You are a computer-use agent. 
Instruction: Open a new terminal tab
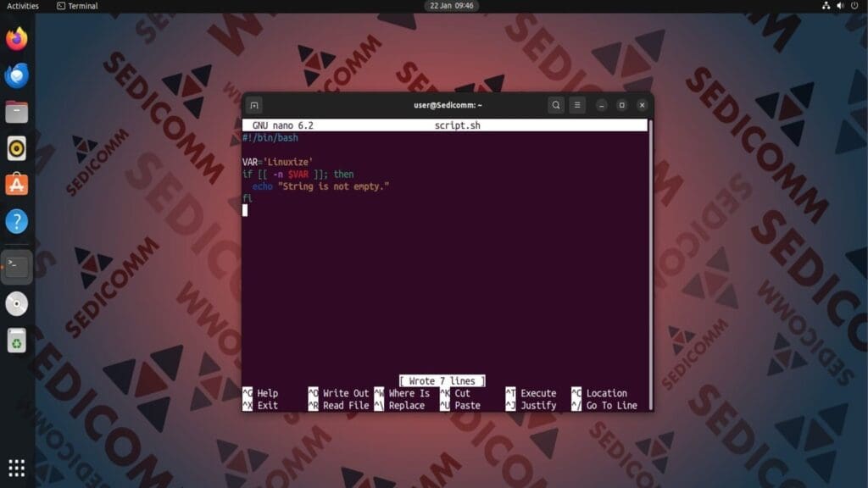[x=254, y=105]
